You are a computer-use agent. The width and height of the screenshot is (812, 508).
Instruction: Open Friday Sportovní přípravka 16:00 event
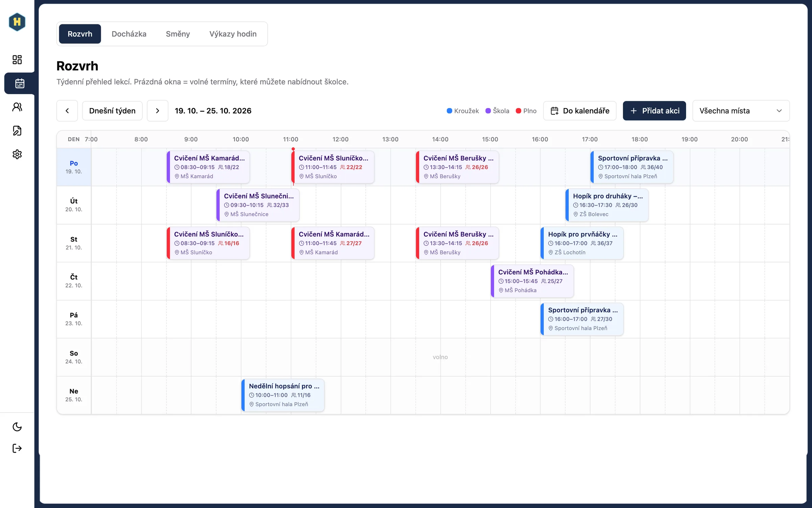(x=582, y=319)
